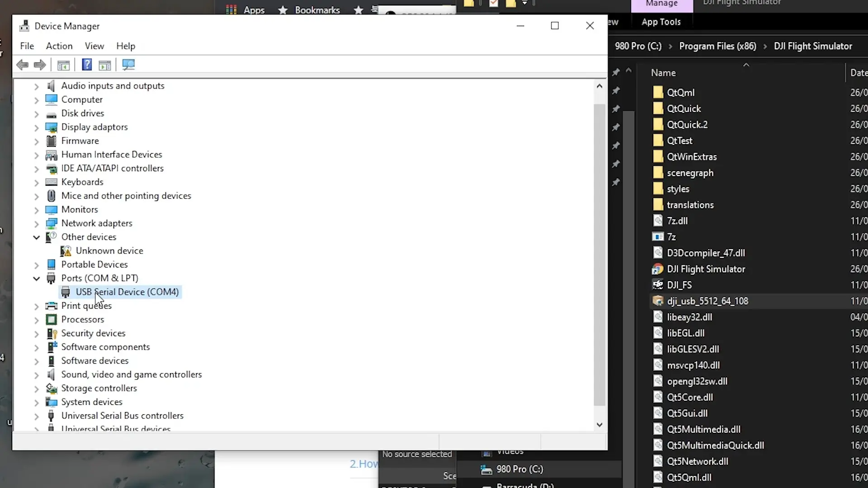Select the DJI Flight Simulator application icon
This screenshot has width=868, height=488.
click(x=657, y=269)
